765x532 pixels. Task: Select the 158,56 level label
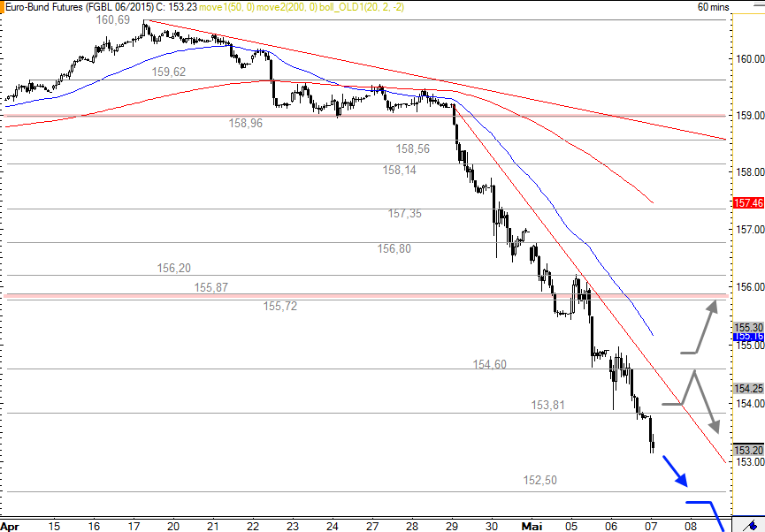pos(413,148)
